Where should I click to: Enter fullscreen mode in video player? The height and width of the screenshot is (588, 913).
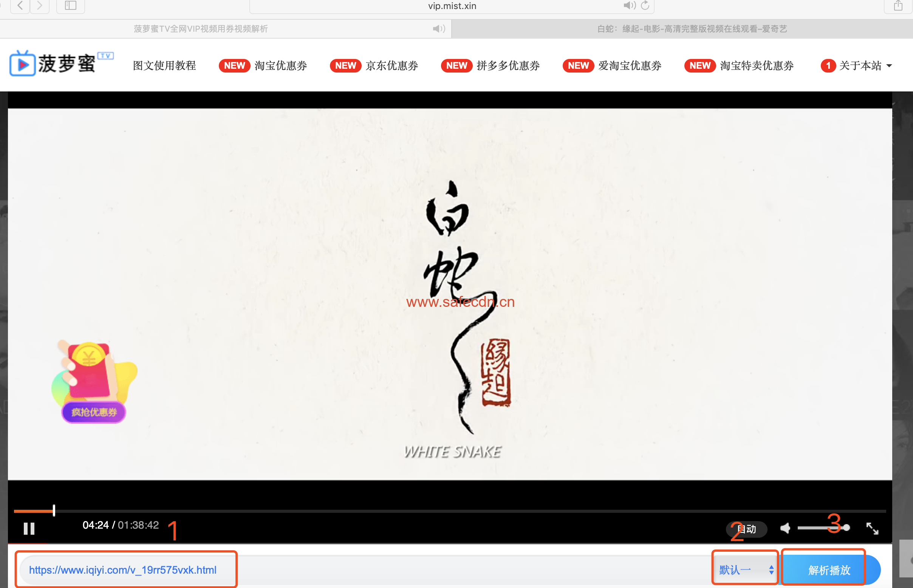click(x=873, y=529)
